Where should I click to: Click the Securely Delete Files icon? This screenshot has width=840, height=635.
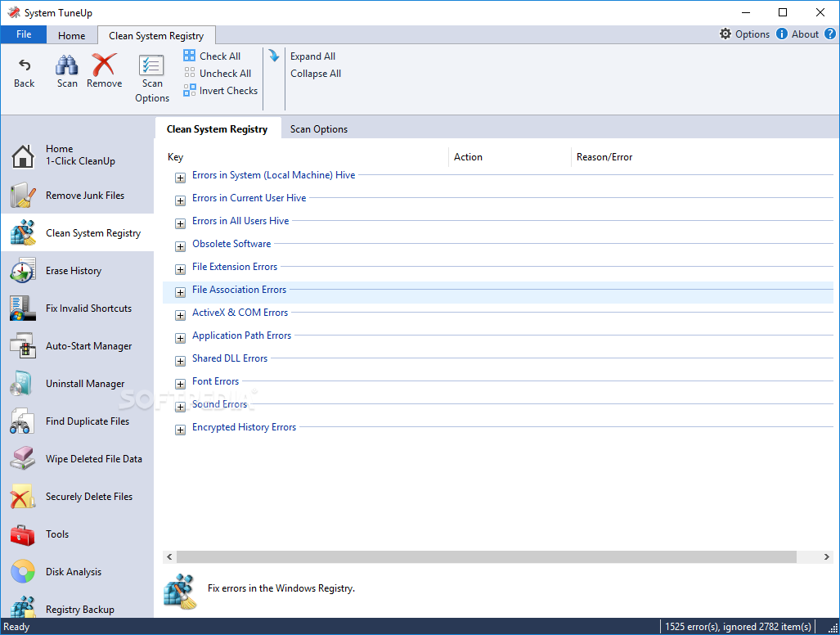[x=22, y=496]
